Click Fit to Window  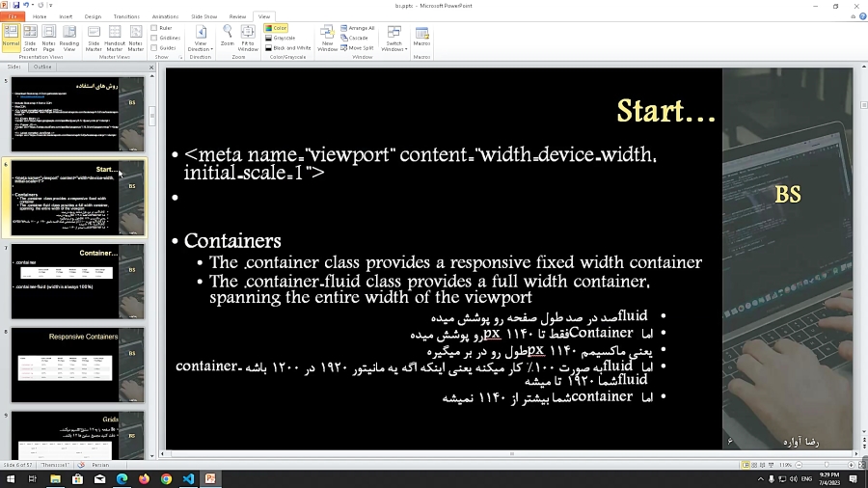[x=248, y=40]
